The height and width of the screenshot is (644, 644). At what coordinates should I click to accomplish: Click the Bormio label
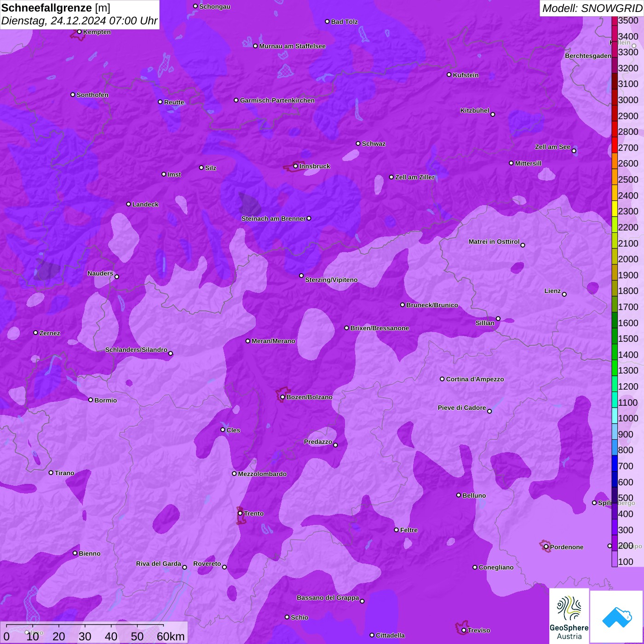click(106, 400)
